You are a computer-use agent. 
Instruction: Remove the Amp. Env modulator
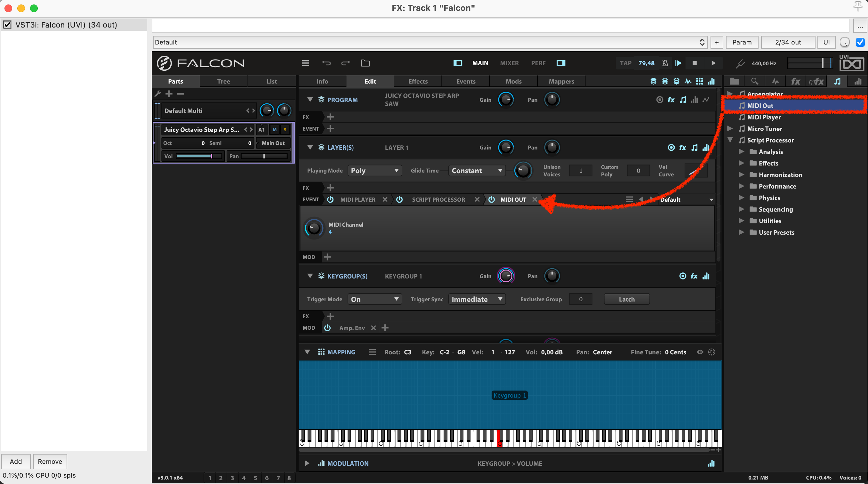click(373, 327)
